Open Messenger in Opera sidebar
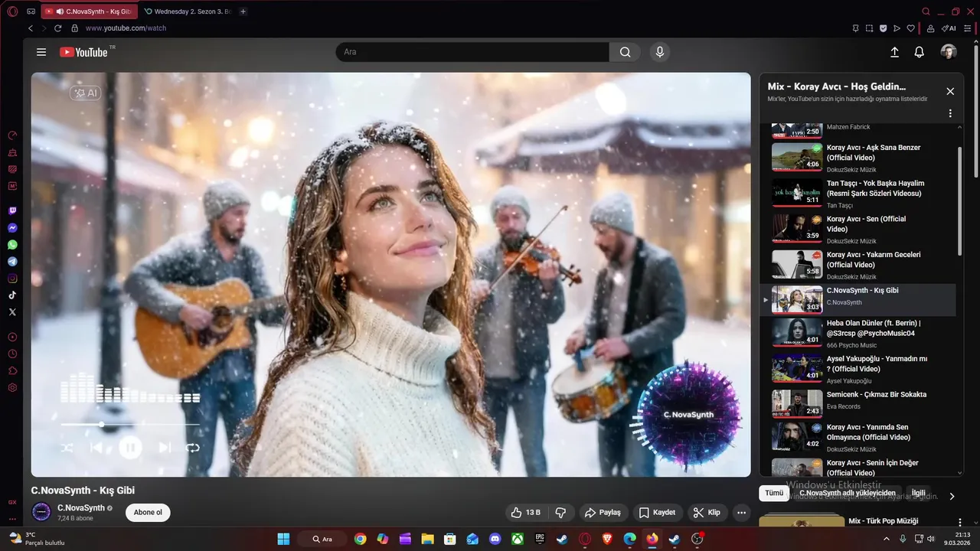The width and height of the screenshot is (980, 551). pyautogui.click(x=12, y=228)
